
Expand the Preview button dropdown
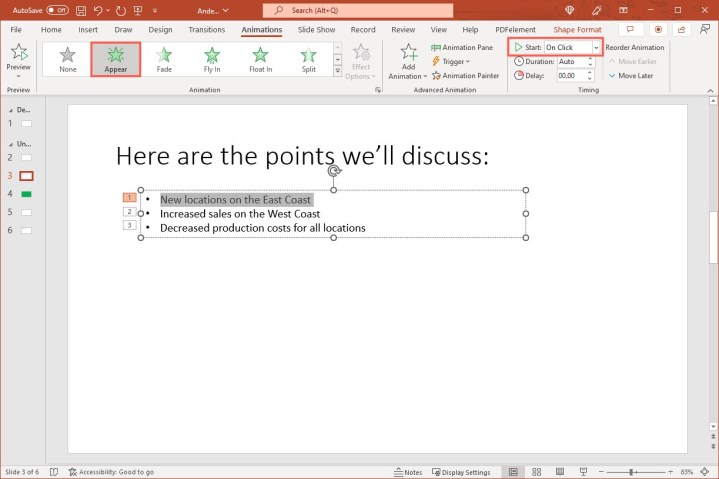point(18,76)
